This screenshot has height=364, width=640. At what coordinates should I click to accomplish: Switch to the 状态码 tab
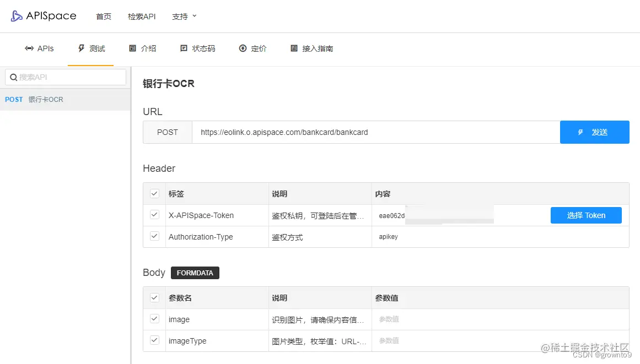(x=197, y=48)
